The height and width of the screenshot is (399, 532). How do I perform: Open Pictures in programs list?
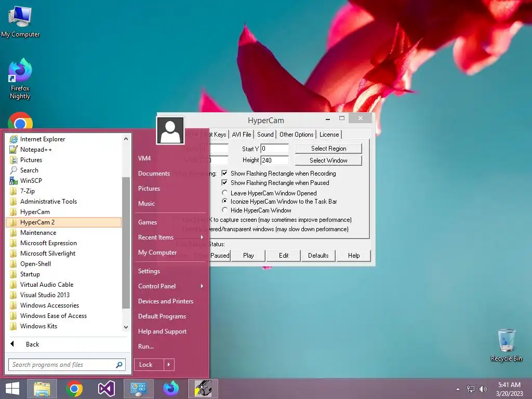coord(64,160)
